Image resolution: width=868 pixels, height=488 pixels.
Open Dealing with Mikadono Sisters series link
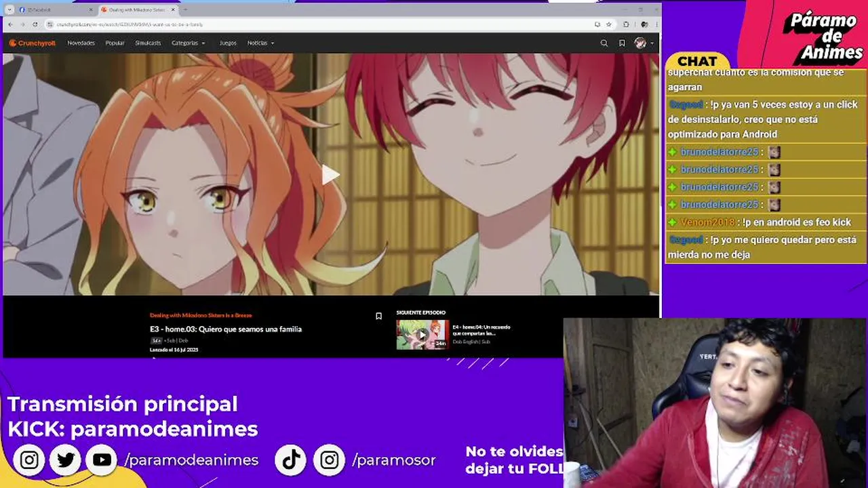(201, 314)
